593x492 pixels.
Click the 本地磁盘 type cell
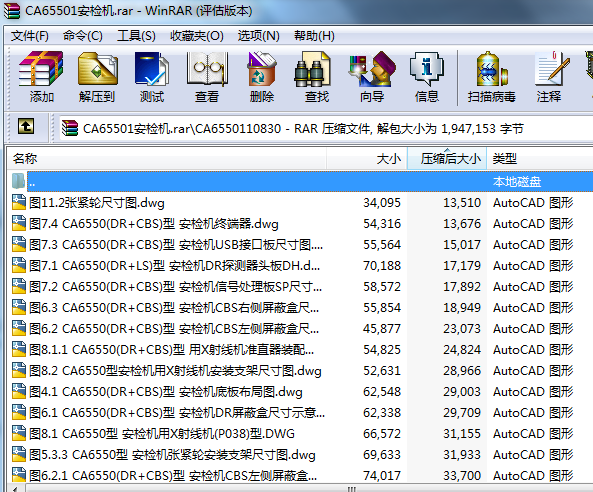point(517,182)
